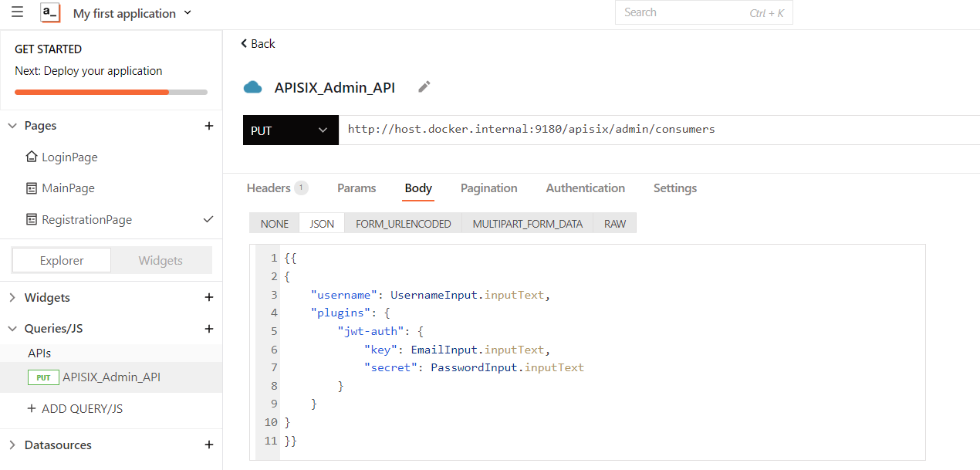Go back using the Back link
Image resolution: width=980 pixels, height=470 pixels.
(257, 43)
